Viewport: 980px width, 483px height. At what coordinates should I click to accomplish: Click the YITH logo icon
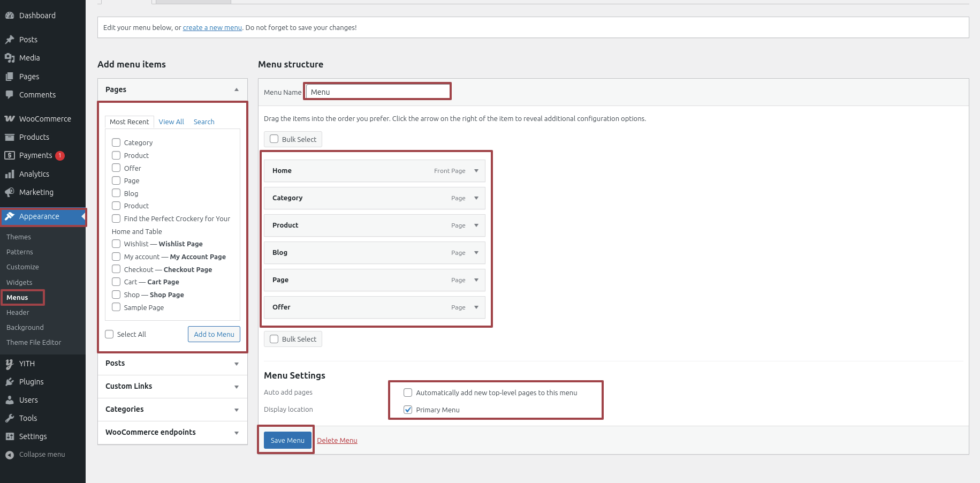(x=10, y=364)
